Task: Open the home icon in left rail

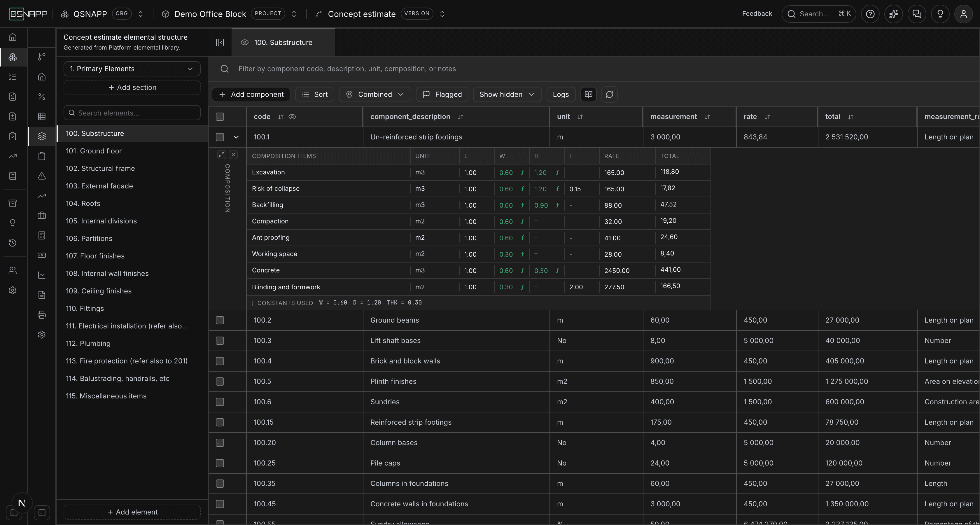Action: 13,37
